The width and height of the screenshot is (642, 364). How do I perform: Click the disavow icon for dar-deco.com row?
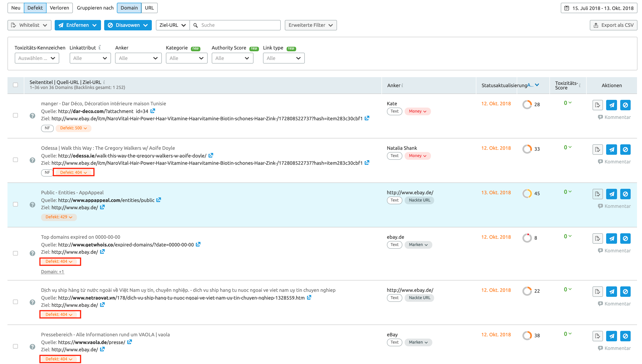625,105
